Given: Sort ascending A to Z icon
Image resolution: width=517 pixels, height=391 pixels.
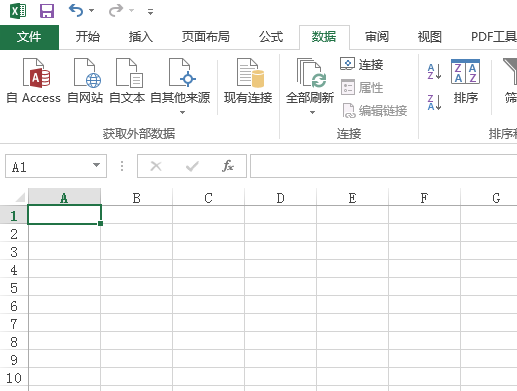Looking at the screenshot, I should pos(434,71).
